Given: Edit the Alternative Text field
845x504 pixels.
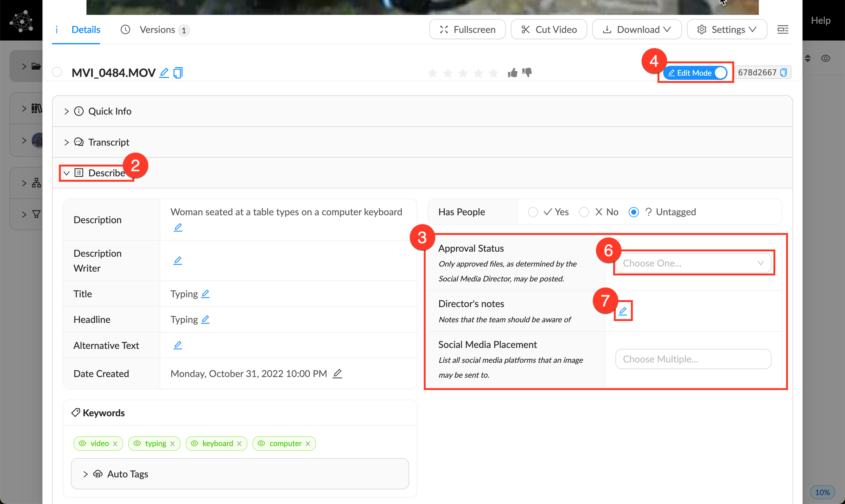Looking at the screenshot, I should (177, 345).
